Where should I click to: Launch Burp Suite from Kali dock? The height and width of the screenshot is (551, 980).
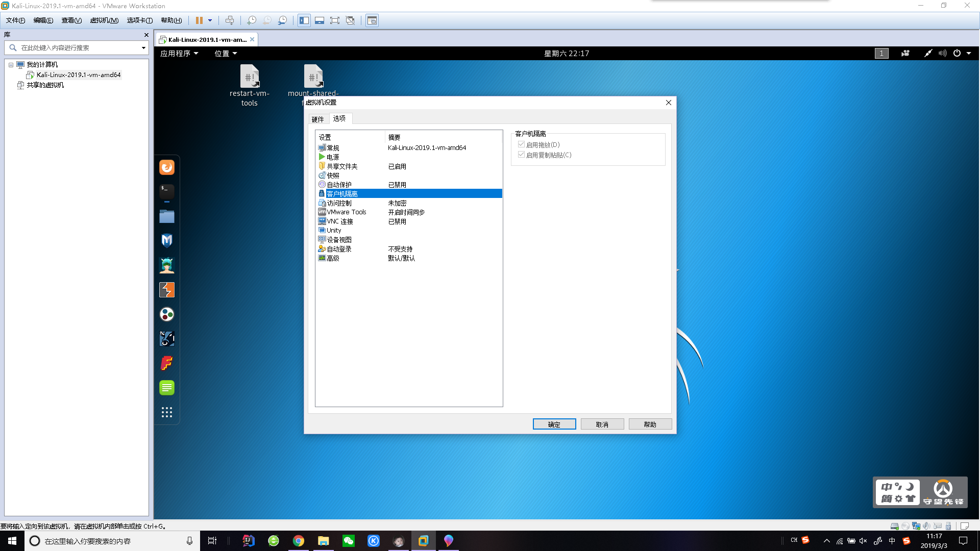pos(167,290)
